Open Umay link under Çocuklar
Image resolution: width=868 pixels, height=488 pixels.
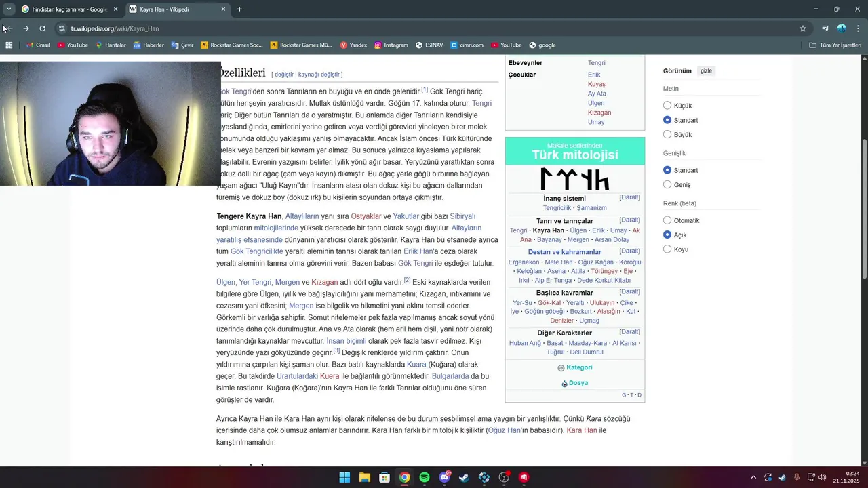click(596, 122)
